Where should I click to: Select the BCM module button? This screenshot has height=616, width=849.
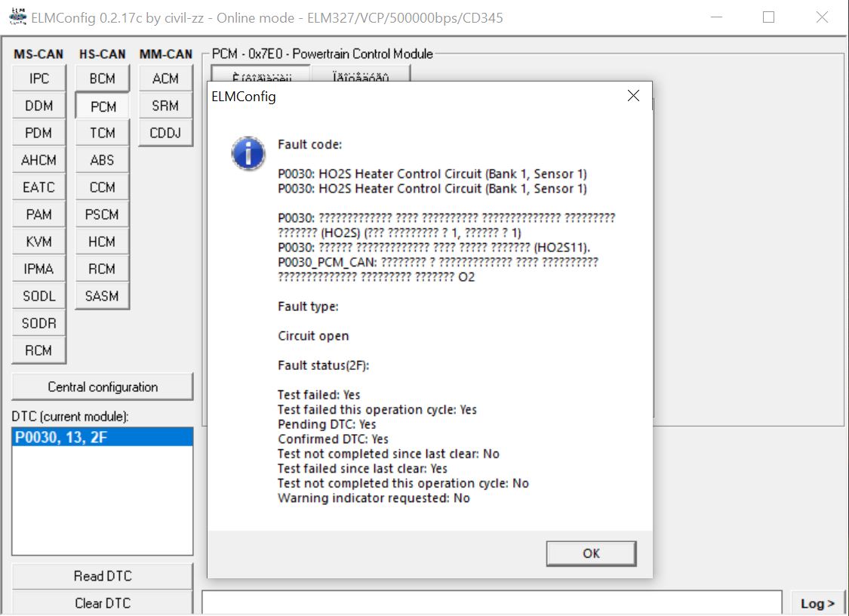[103, 79]
